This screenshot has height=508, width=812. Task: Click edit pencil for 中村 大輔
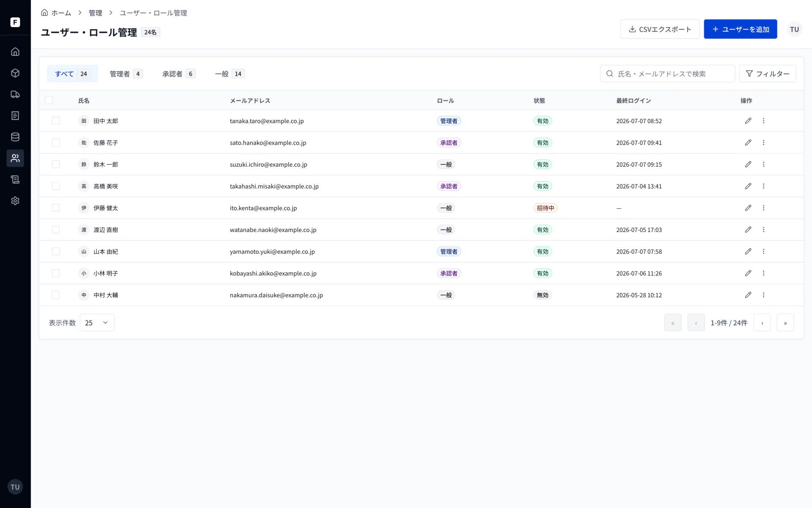click(x=748, y=295)
